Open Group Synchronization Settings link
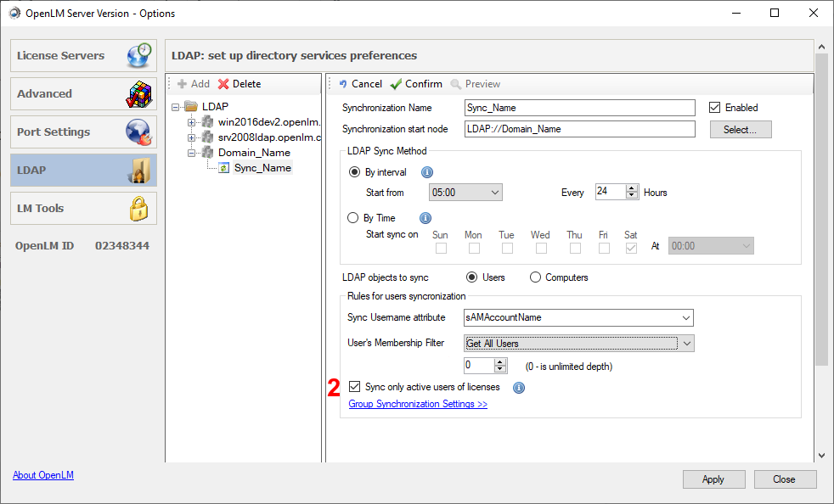 [x=418, y=404]
